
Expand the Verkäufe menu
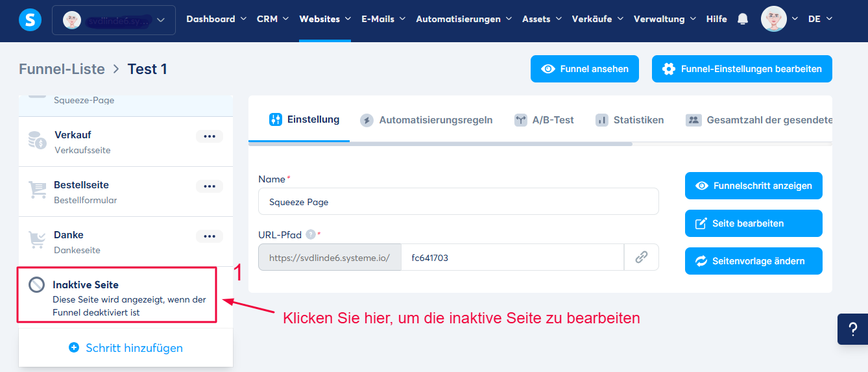597,19
